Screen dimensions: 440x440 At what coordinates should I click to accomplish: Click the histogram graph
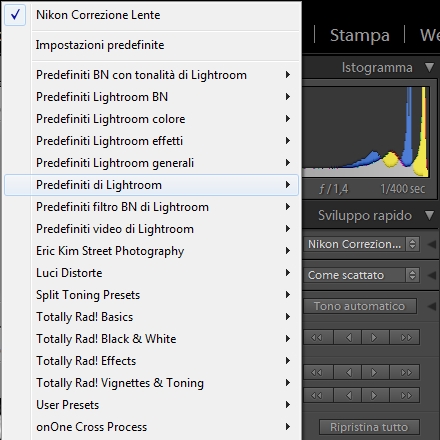366,132
